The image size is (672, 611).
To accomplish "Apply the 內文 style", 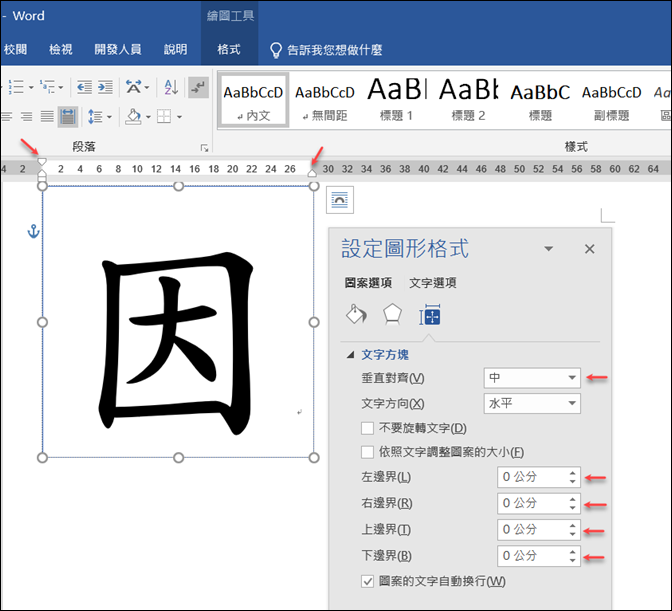I will [253, 101].
